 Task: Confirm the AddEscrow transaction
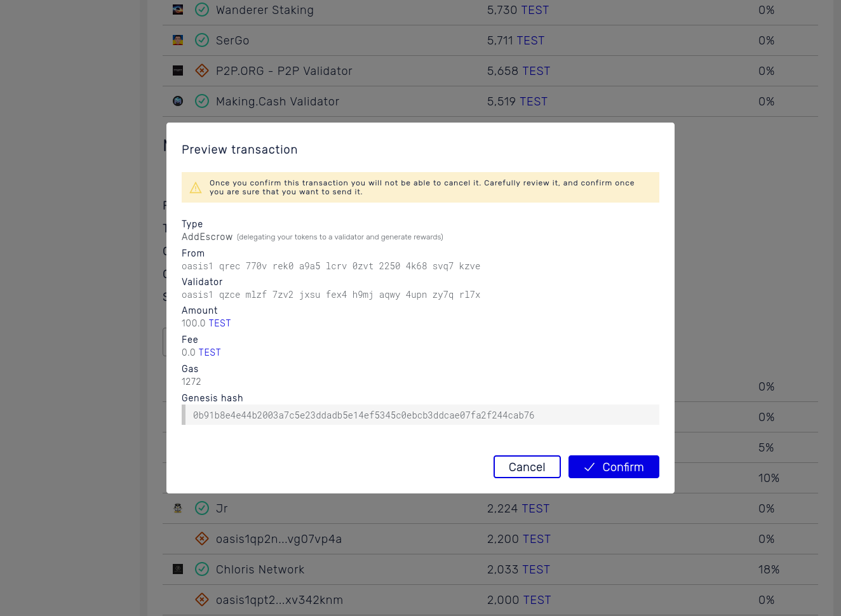[614, 467]
